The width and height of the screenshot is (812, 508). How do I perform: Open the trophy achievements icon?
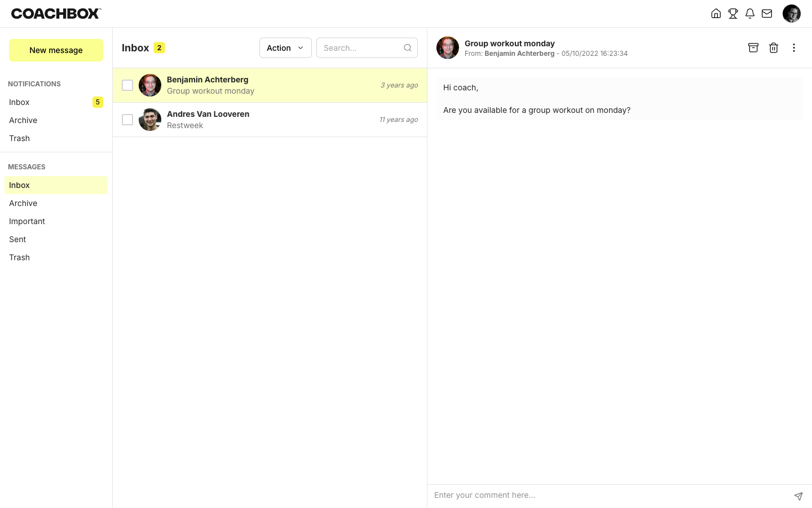point(733,14)
